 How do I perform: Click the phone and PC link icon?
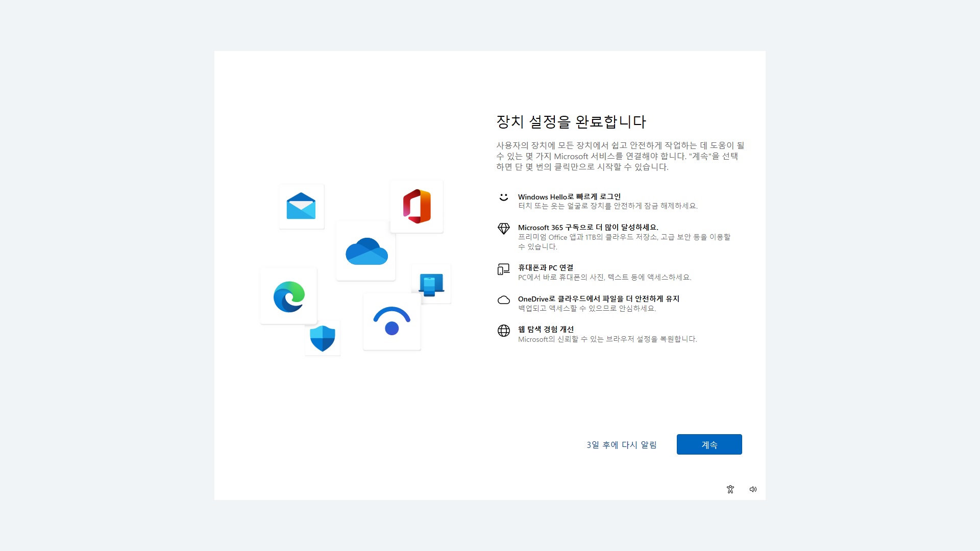[x=503, y=269]
